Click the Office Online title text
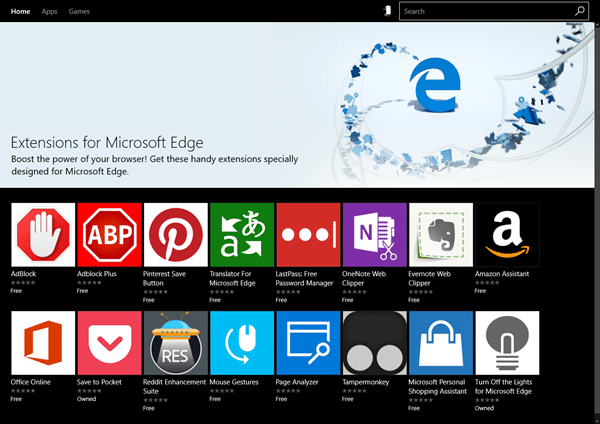 pyautogui.click(x=31, y=382)
